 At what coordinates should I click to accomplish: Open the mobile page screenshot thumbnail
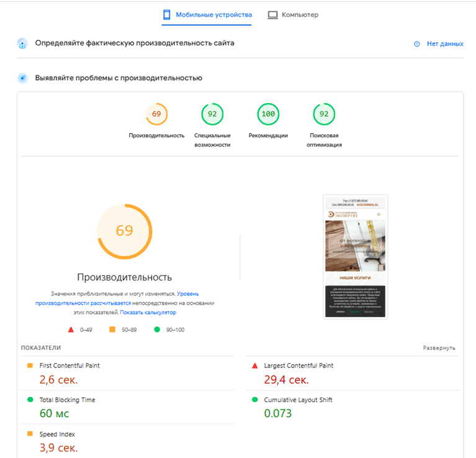355,257
